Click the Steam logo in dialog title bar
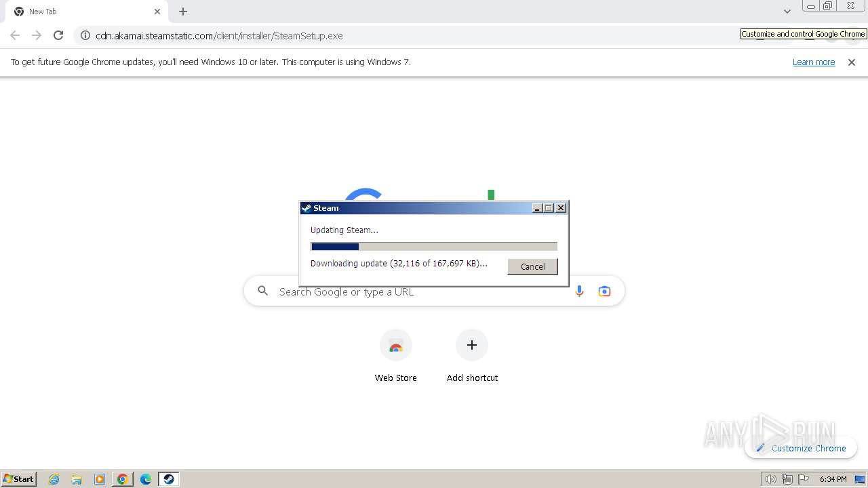The image size is (868, 488). click(x=307, y=208)
